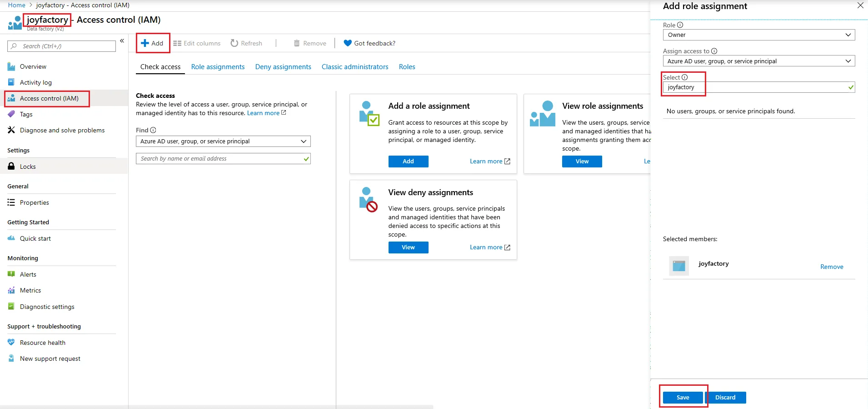Click the Diagnostic settings icon
Viewport: 868px width, 409px height.
point(11,307)
